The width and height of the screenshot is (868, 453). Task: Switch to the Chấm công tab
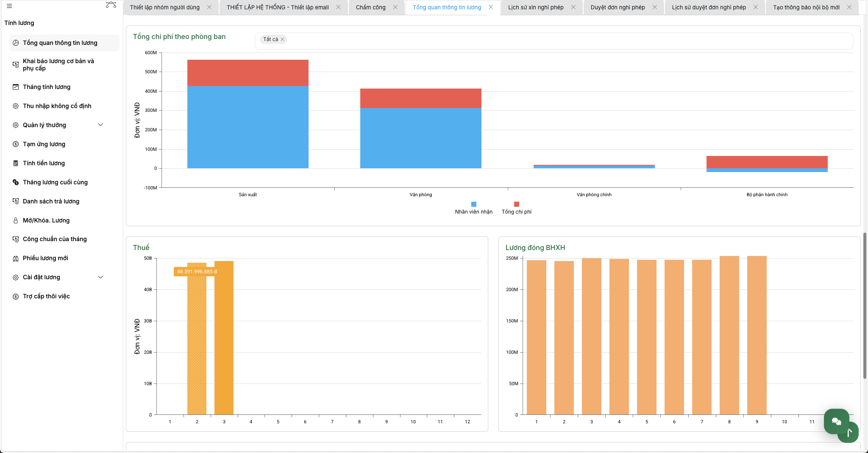[x=370, y=7]
